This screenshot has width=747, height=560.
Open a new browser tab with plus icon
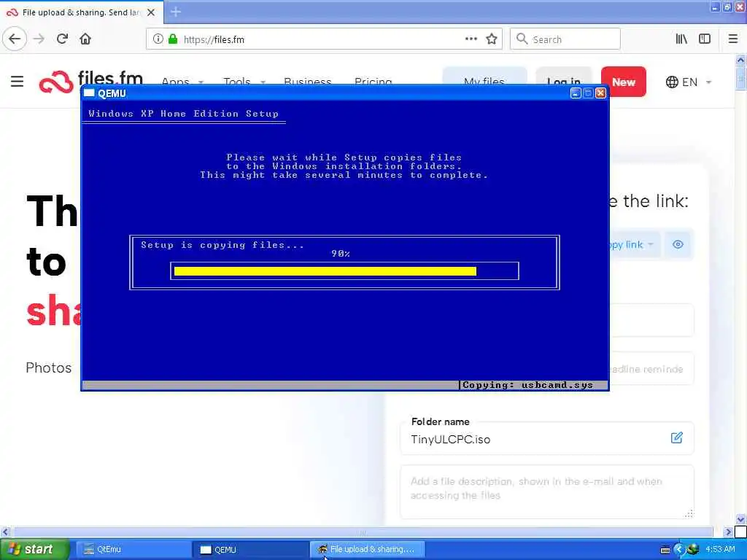click(x=176, y=12)
